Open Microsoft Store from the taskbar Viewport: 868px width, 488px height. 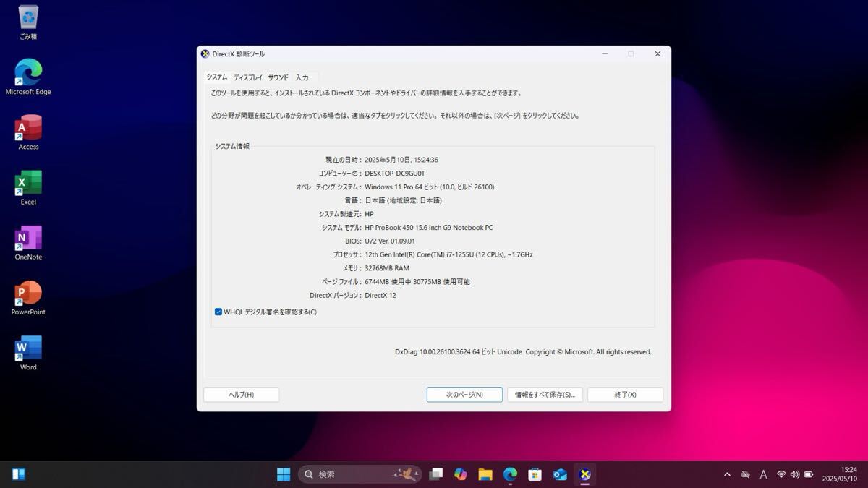[x=535, y=474]
